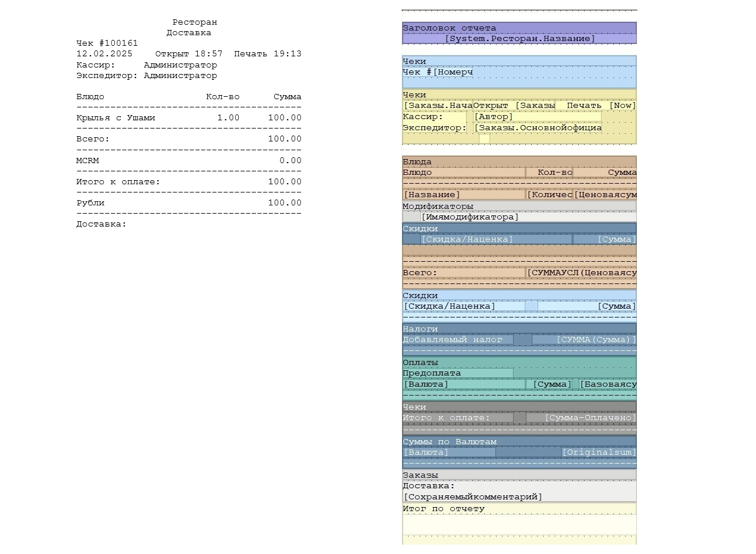
Task: Click 'Рубли' on the receipt
Action: 90,203
